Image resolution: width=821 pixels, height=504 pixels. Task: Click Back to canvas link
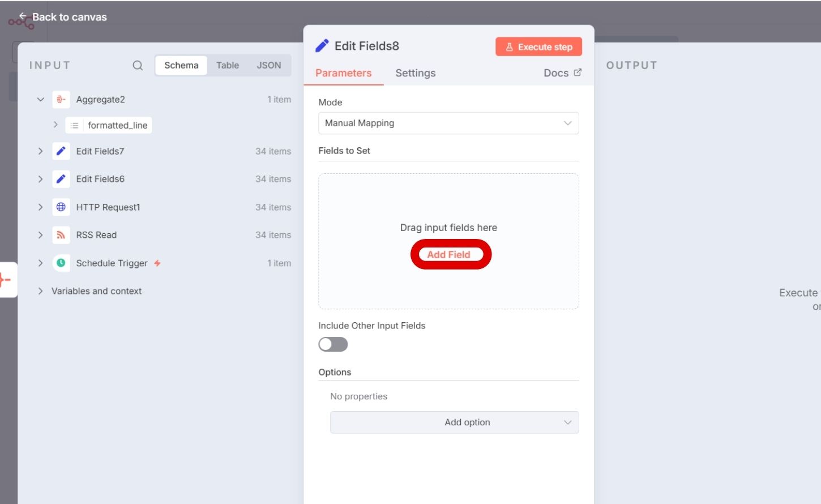(x=63, y=17)
